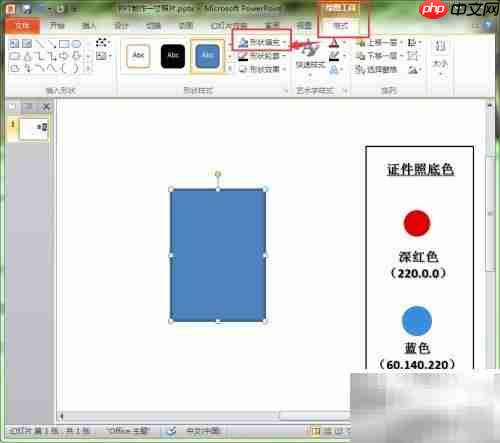Select the line shape in shapes gallery

pyautogui.click(x=39, y=44)
